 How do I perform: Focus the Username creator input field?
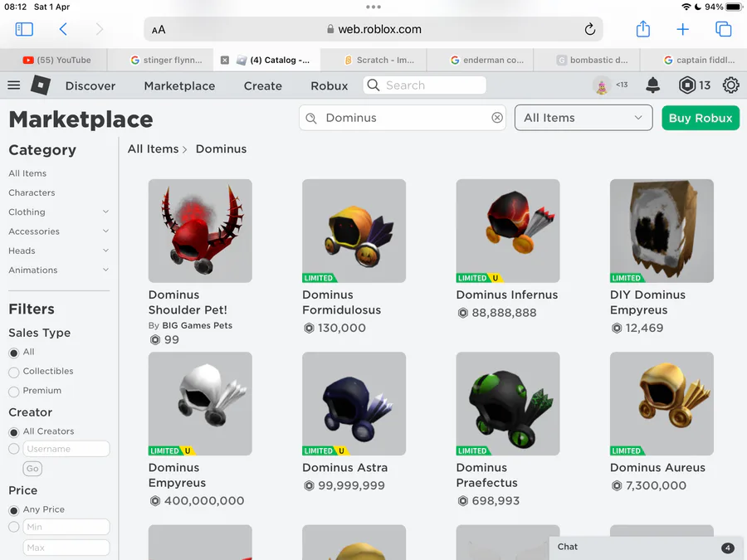(66, 449)
